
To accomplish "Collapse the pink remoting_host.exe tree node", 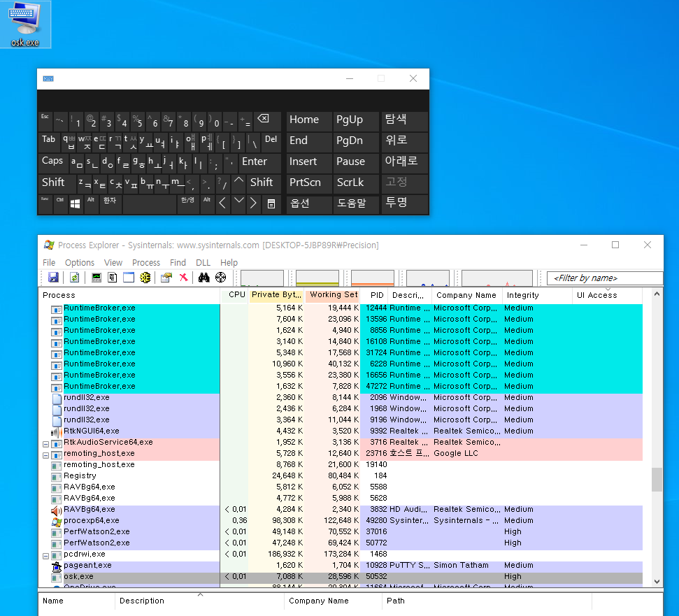I will pos(45,455).
